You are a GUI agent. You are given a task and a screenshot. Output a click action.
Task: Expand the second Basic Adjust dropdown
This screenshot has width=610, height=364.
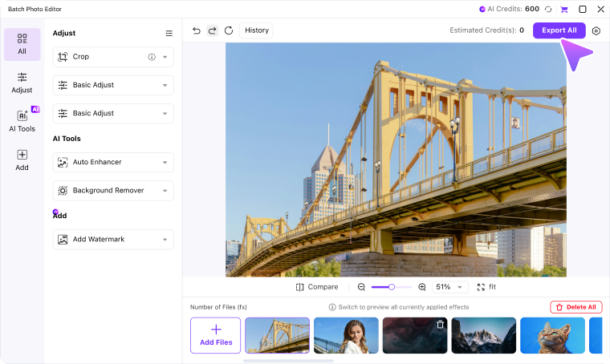pos(165,113)
